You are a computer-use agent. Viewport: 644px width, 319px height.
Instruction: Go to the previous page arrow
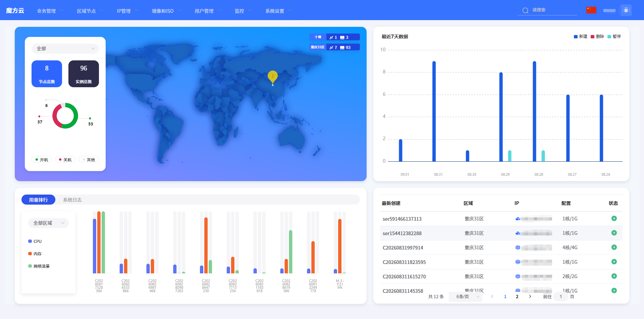492,297
